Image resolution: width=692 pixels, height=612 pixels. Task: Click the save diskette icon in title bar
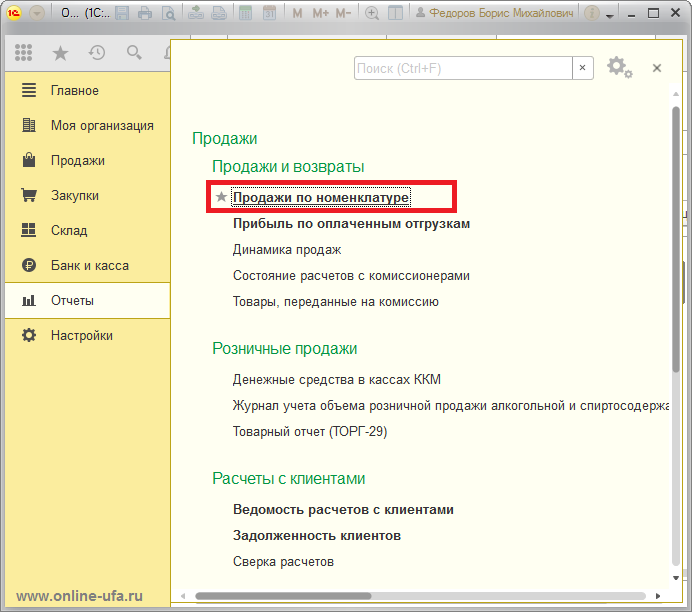[x=122, y=13]
